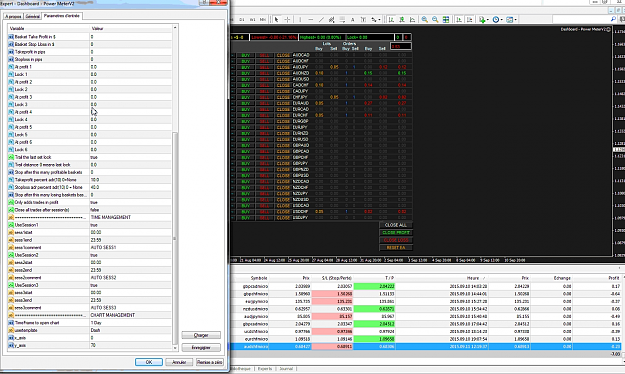Select the text label 'A' tool
This screenshot has height=374, width=625.
tap(352, 20)
